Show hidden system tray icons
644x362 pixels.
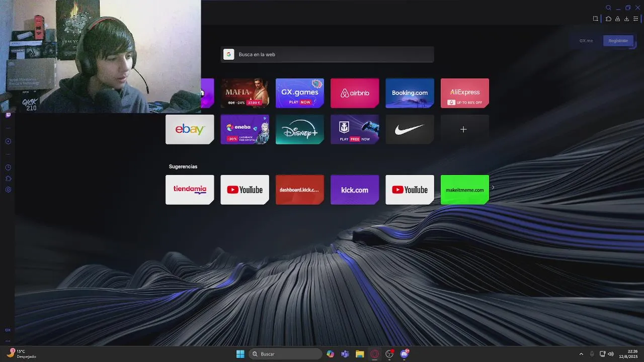coord(581,354)
